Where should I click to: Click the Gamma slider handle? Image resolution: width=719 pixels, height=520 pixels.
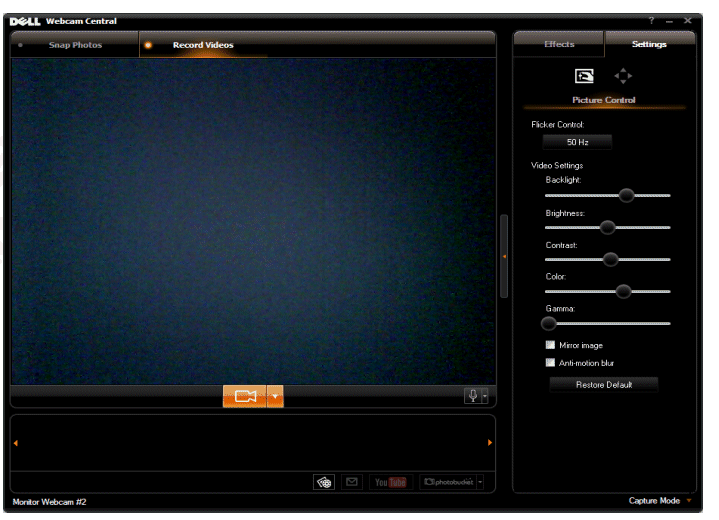tap(548, 324)
